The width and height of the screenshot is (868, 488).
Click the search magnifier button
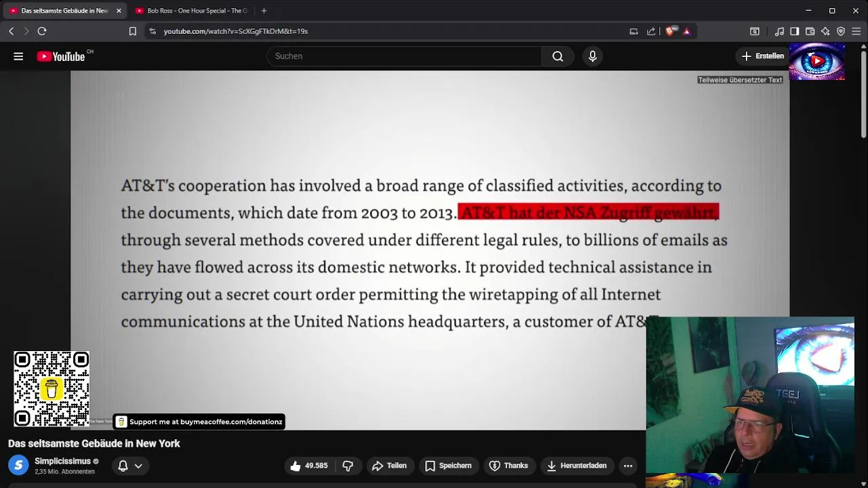click(x=557, y=56)
